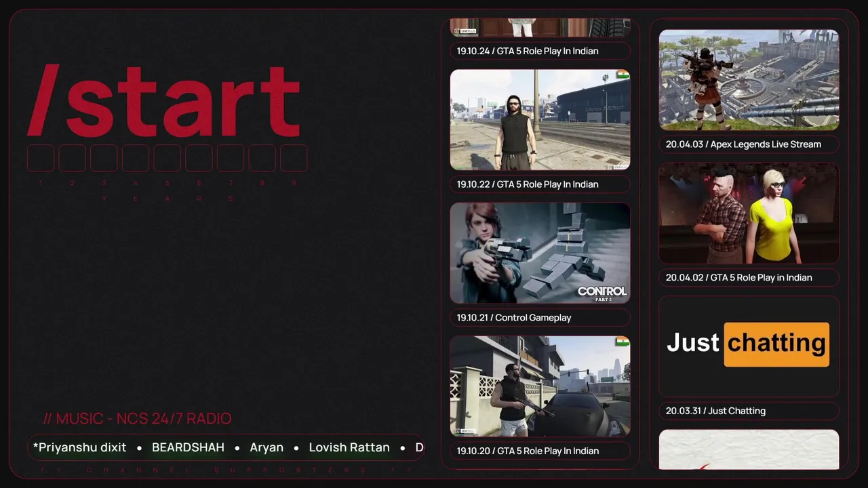
Task: Click the year box above number 7
Action: [231, 158]
